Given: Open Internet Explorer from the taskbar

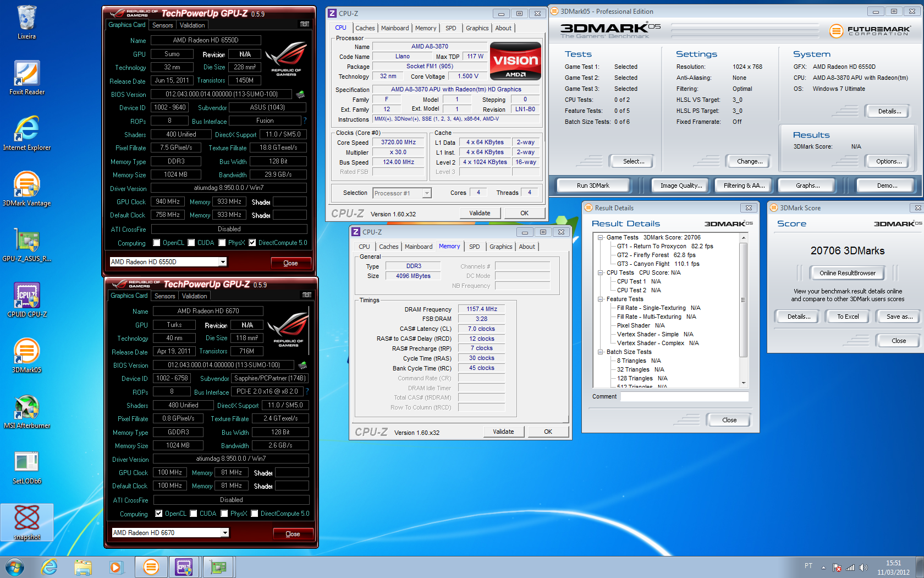Looking at the screenshot, I should tap(50, 567).
